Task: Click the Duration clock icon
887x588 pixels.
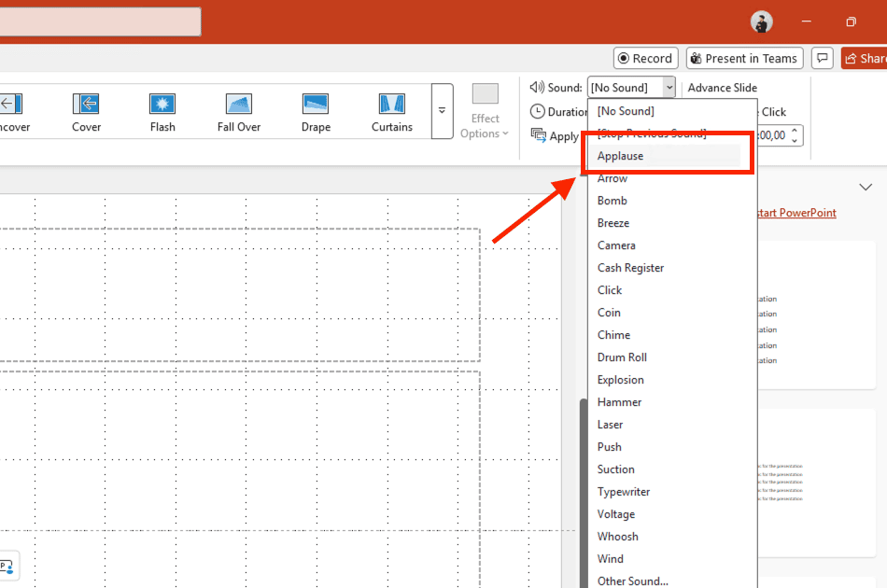Action: coord(538,111)
